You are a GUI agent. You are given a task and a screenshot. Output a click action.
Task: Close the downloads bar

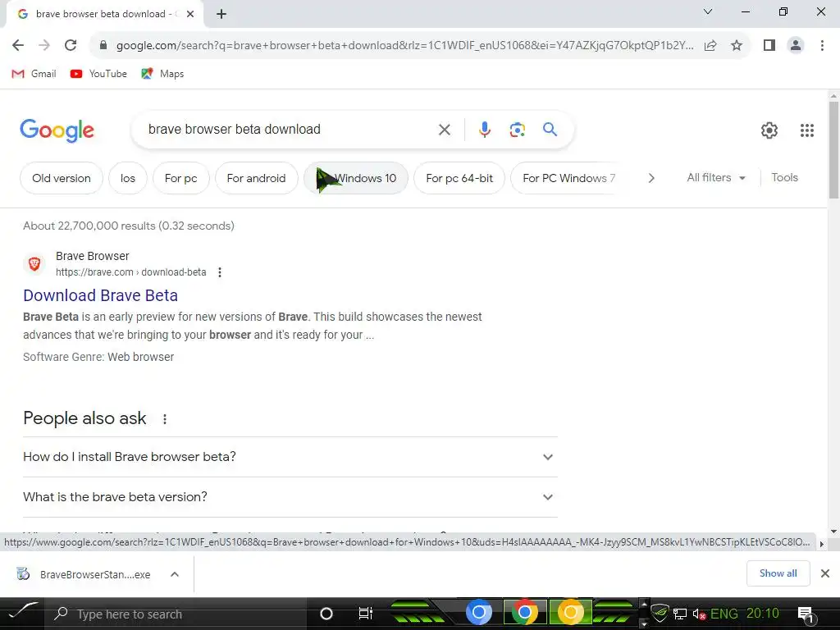825,573
